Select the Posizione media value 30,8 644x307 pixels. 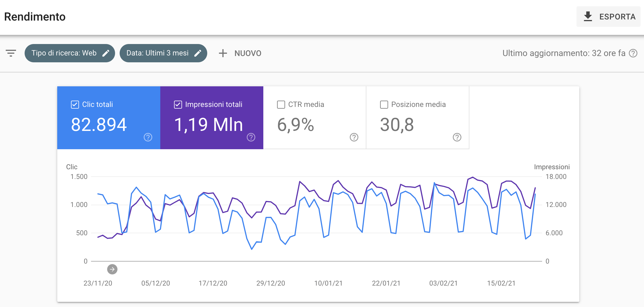point(397,125)
